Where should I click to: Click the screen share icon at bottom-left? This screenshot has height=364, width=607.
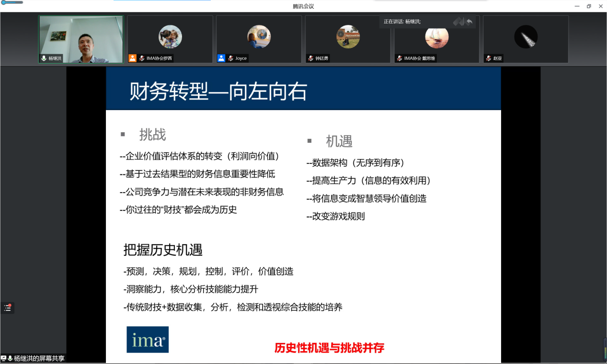point(4,358)
